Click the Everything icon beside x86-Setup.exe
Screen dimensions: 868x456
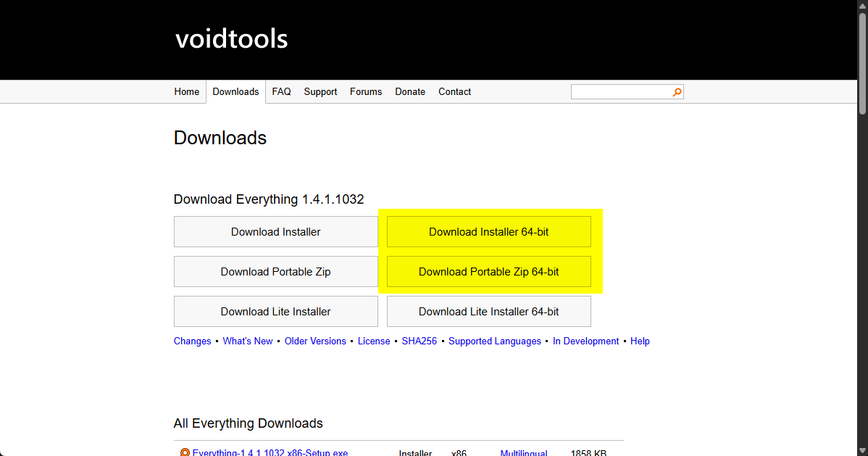(185, 452)
